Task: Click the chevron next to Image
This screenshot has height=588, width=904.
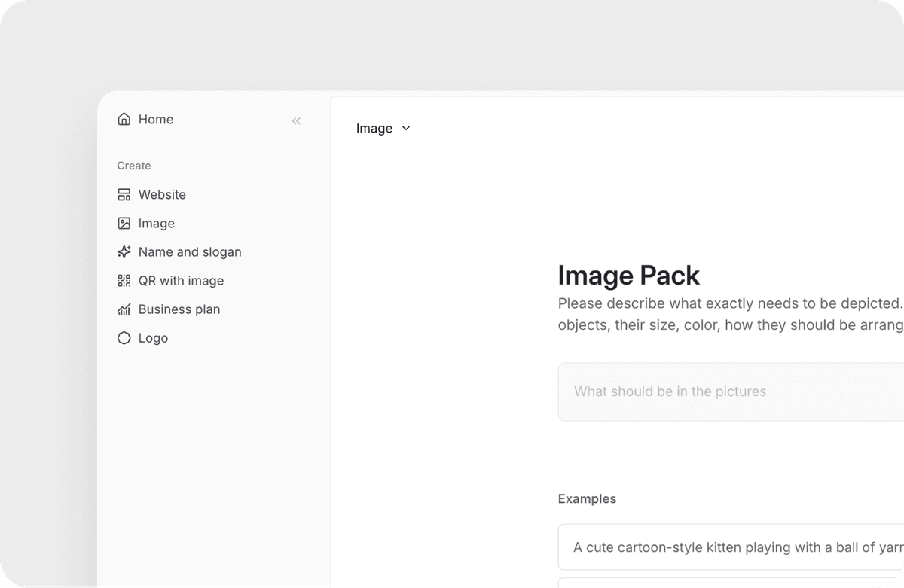Action: tap(405, 128)
